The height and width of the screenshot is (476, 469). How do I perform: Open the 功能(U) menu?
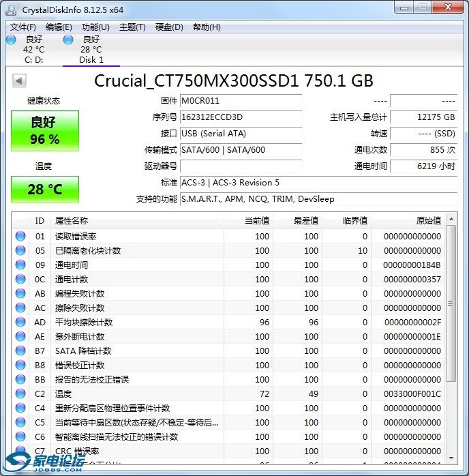coord(95,27)
